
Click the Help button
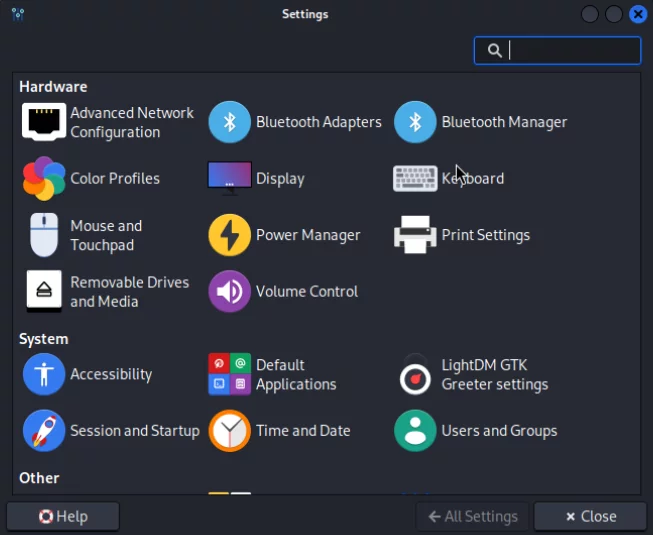click(63, 517)
